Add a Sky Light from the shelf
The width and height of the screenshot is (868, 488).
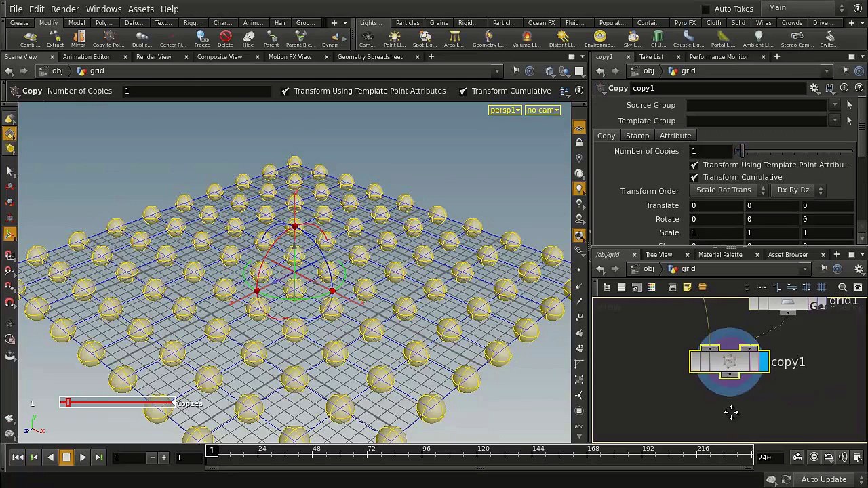633,39
